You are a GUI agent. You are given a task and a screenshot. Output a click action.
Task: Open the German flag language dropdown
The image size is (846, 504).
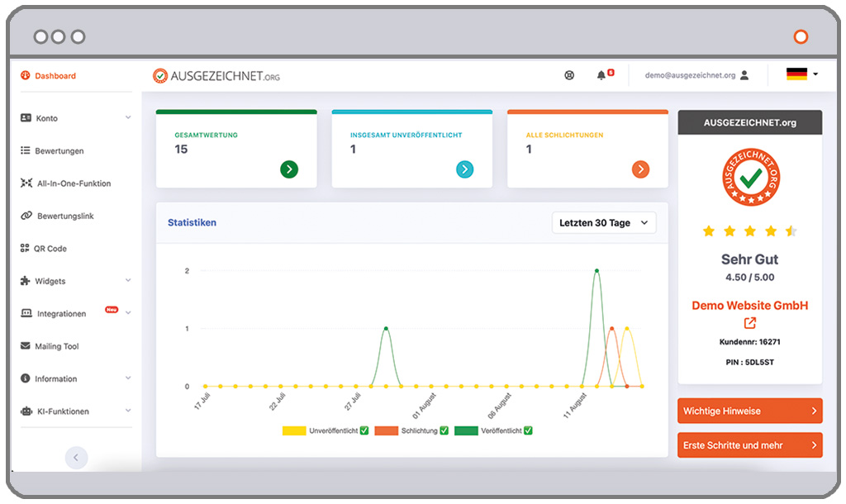(x=801, y=74)
